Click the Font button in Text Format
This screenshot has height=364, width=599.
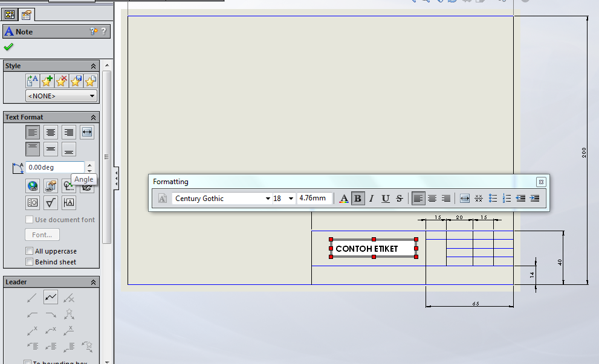(42, 234)
